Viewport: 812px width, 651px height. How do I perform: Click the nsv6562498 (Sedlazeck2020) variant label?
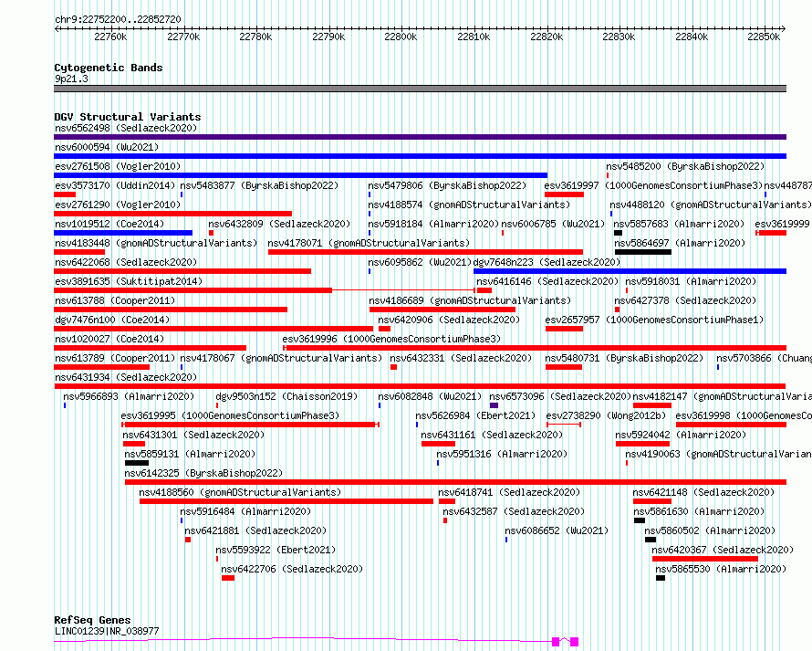pyautogui.click(x=126, y=128)
